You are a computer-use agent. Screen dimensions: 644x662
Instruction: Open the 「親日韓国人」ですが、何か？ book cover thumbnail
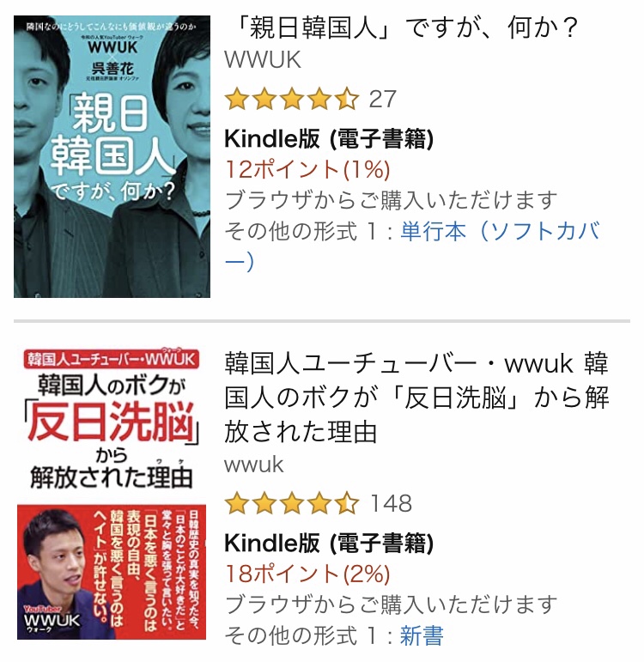click(112, 156)
